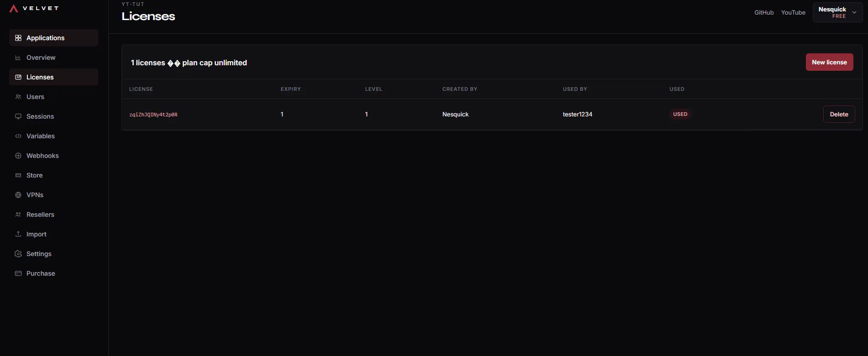Click the USED BY column header
The image size is (868, 356).
(x=575, y=89)
